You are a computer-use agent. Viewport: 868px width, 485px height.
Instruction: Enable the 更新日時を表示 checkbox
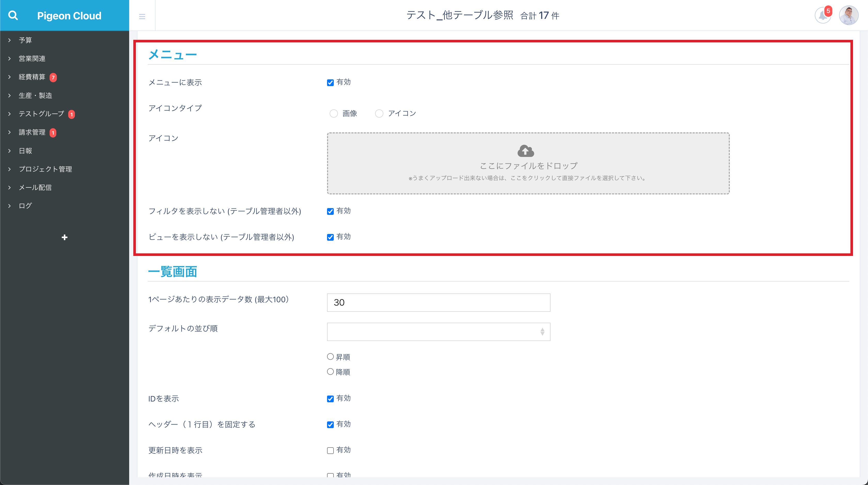[x=330, y=450]
